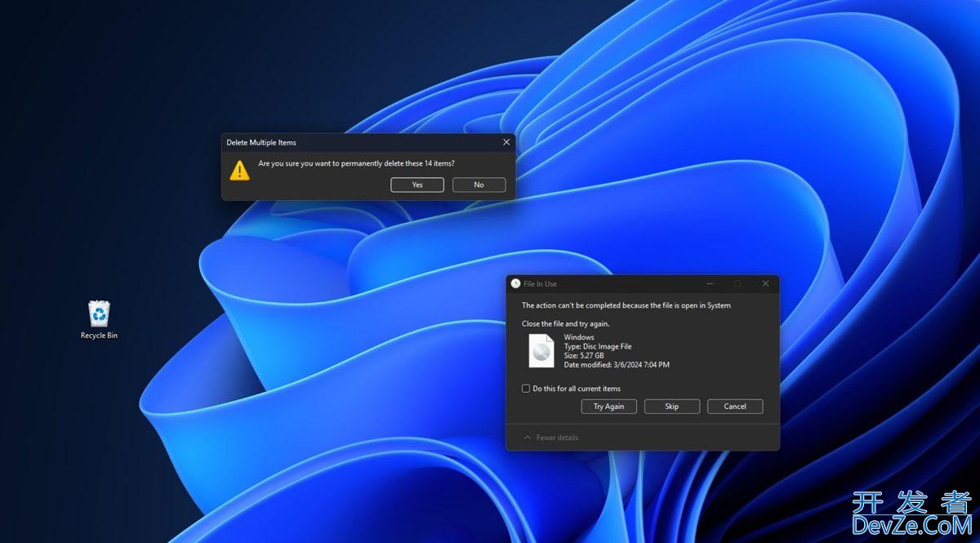Screen dimensions: 980x543
Task: Click the Delete Multiple Items title bar
Action: [x=343, y=141]
